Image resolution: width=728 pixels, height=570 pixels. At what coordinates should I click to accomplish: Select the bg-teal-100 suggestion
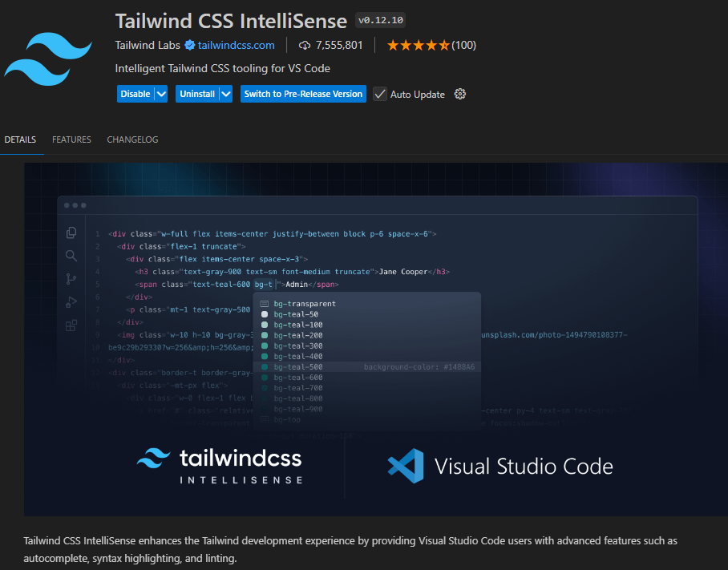pyautogui.click(x=366, y=325)
